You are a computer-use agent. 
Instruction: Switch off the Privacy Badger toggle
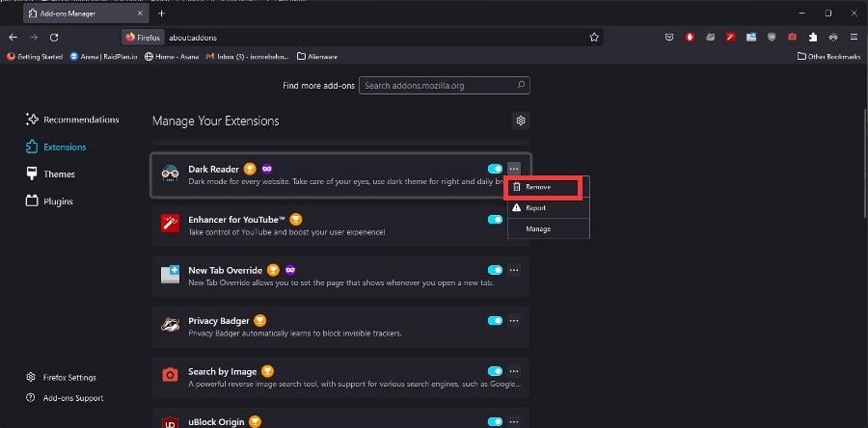495,321
